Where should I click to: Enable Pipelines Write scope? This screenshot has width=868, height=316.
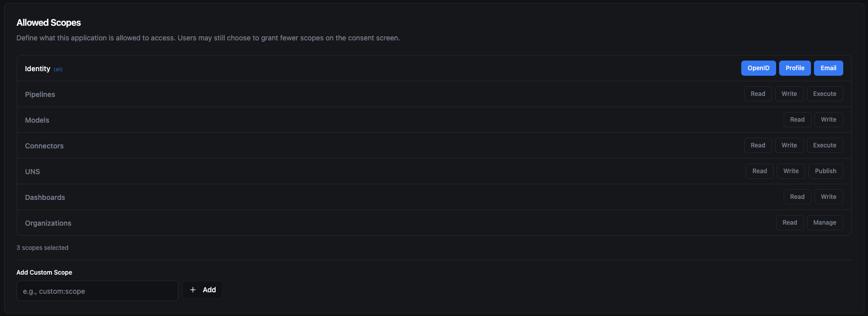789,94
